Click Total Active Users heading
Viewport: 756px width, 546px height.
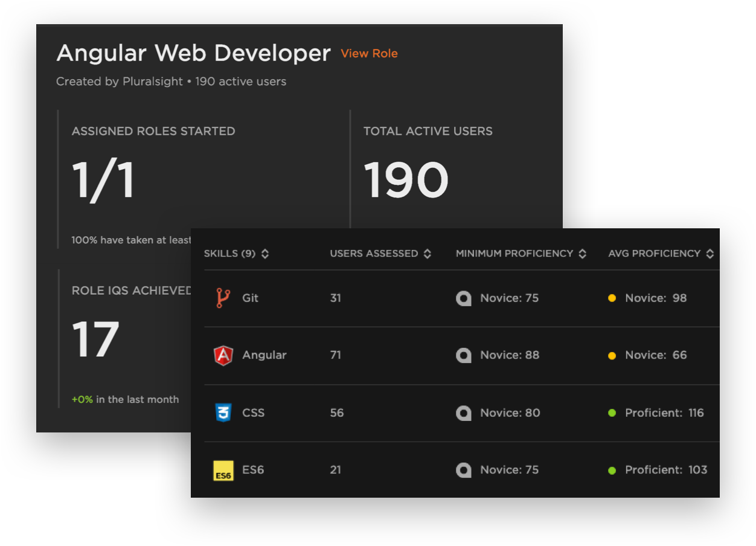pyautogui.click(x=428, y=131)
